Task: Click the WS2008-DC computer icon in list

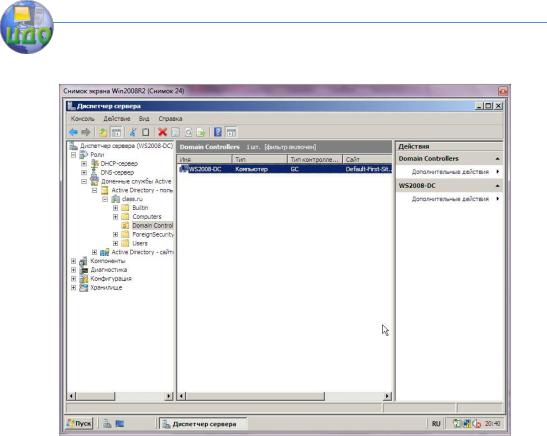Action: pyautogui.click(x=184, y=169)
